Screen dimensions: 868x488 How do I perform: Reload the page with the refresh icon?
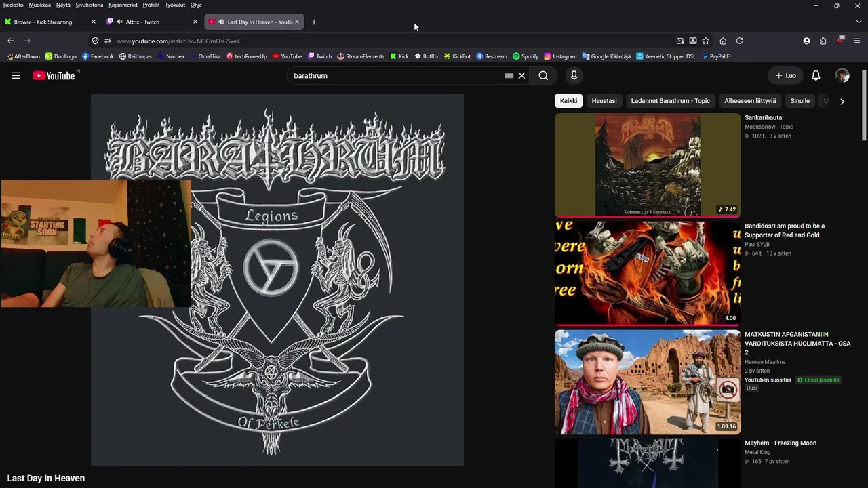739,41
